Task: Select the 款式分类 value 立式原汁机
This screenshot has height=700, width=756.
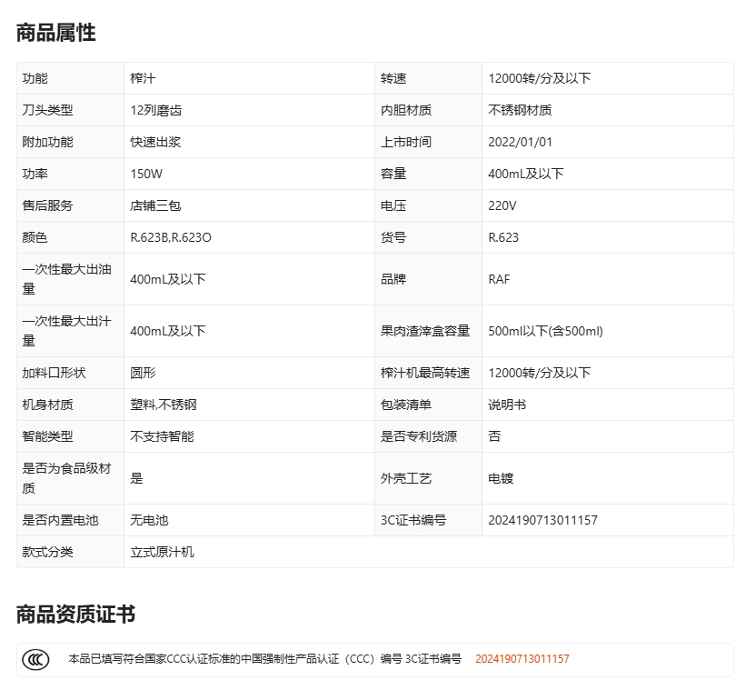Action: coord(162,552)
